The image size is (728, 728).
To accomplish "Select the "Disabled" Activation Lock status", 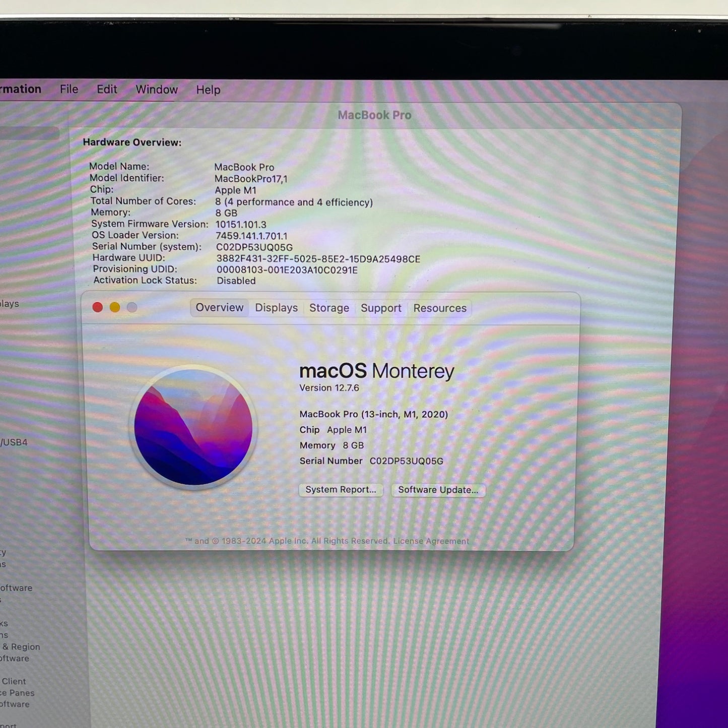I will click(x=236, y=281).
